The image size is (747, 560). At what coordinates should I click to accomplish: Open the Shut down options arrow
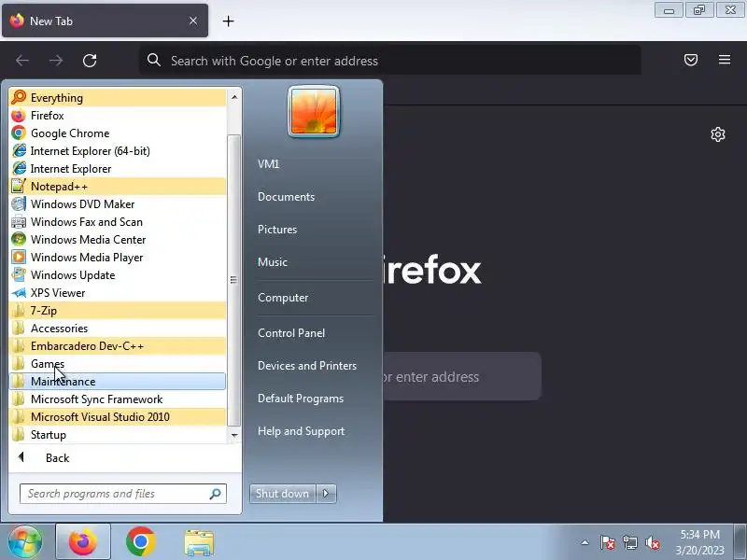coord(326,494)
